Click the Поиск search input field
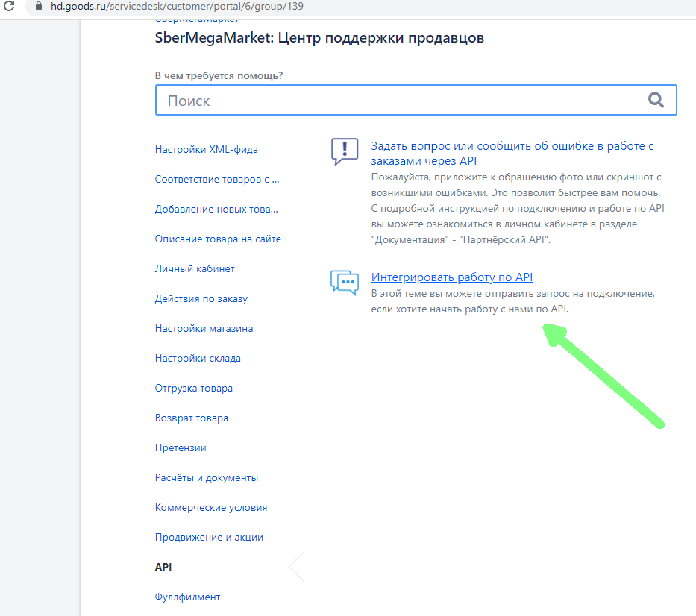This screenshot has height=616, width=696. tap(403, 101)
